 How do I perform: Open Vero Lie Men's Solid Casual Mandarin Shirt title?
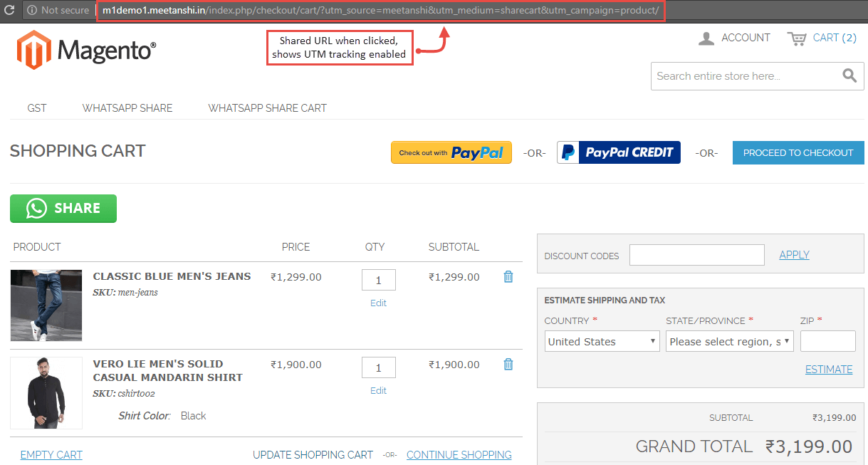tap(168, 370)
